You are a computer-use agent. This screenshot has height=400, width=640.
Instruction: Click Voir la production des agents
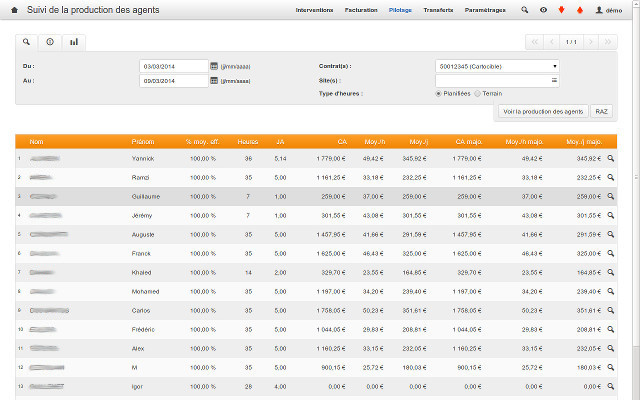point(543,111)
